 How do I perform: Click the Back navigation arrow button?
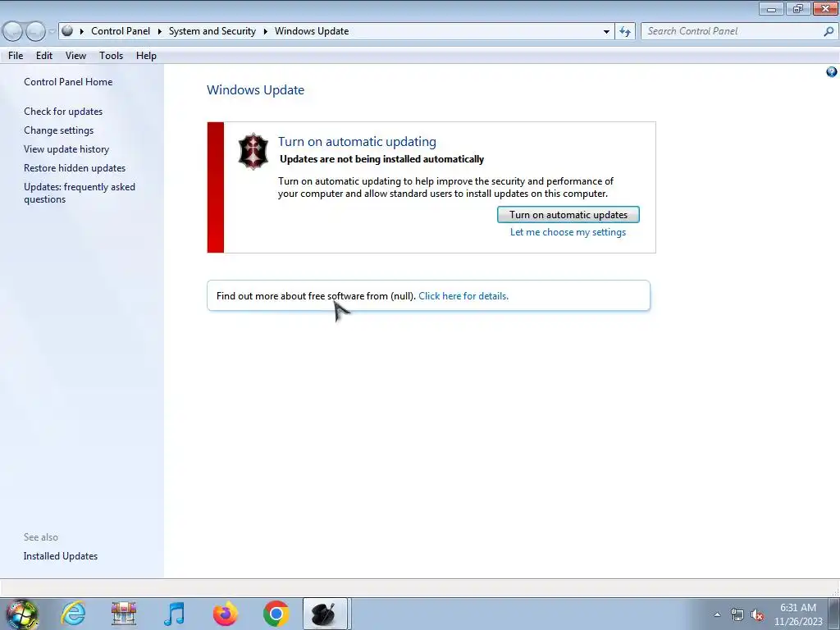tap(13, 32)
